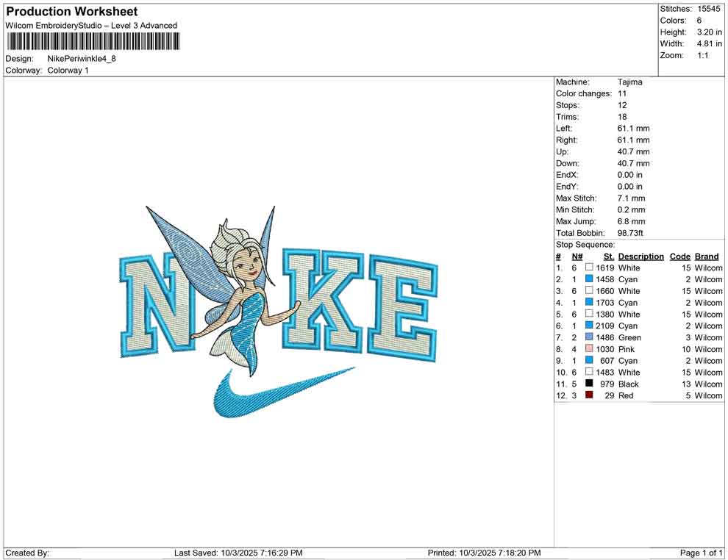Click the Stops value '12'
Image resolution: width=728 pixels, height=560 pixels.
(622, 105)
